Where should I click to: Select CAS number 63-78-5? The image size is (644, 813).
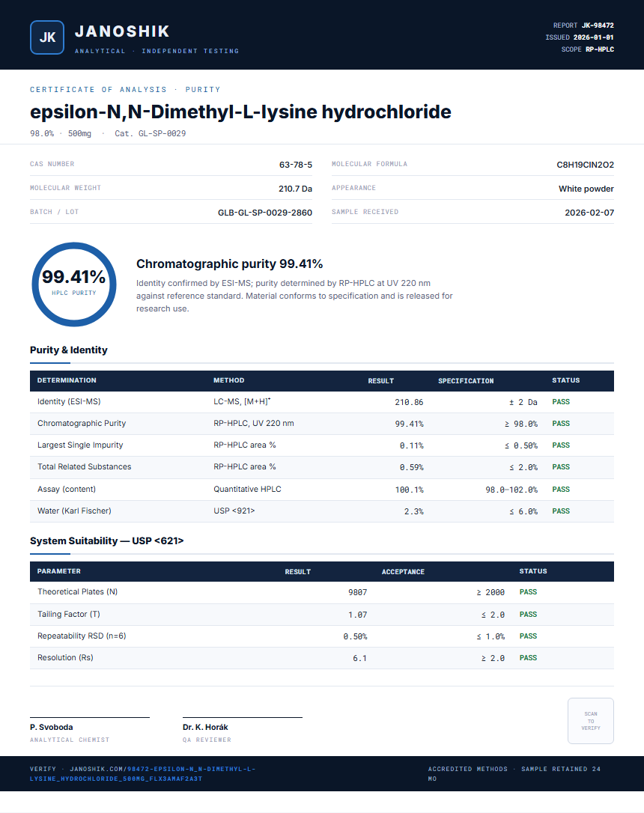click(x=296, y=165)
